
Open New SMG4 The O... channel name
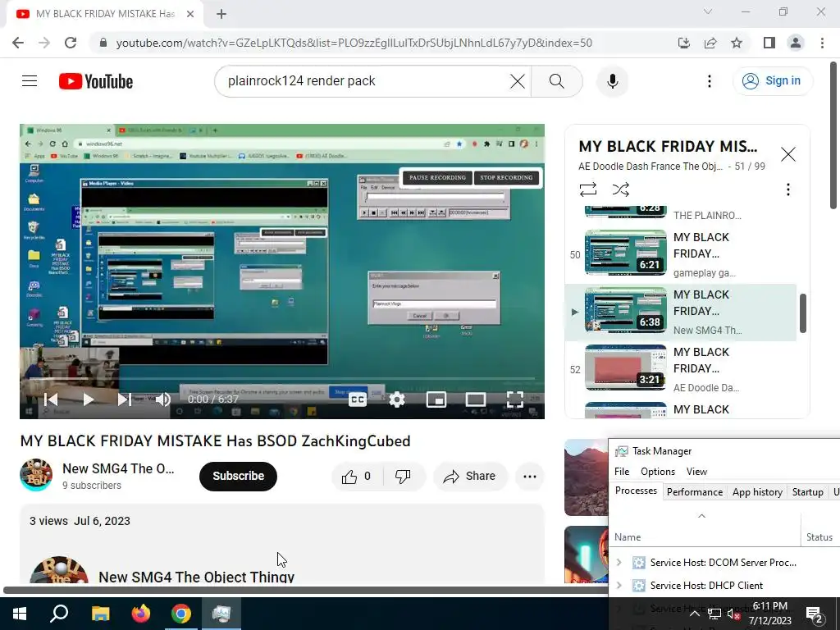point(118,468)
